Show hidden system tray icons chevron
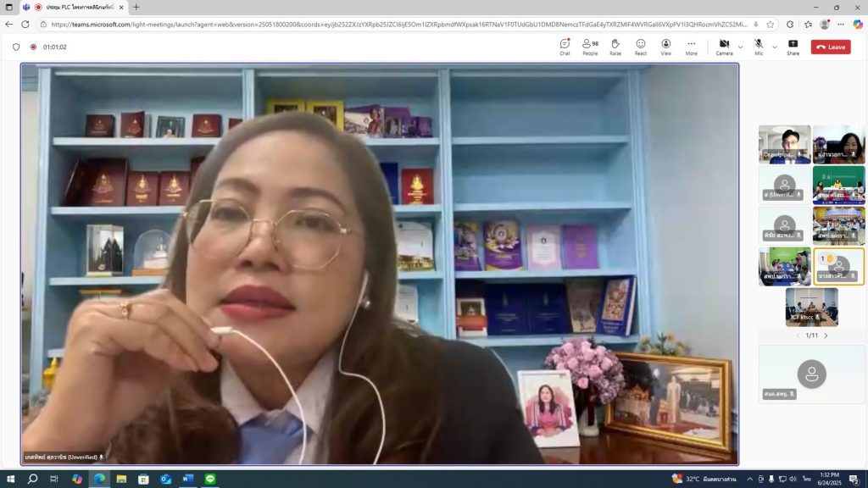The width and height of the screenshot is (868, 488). coord(749,479)
